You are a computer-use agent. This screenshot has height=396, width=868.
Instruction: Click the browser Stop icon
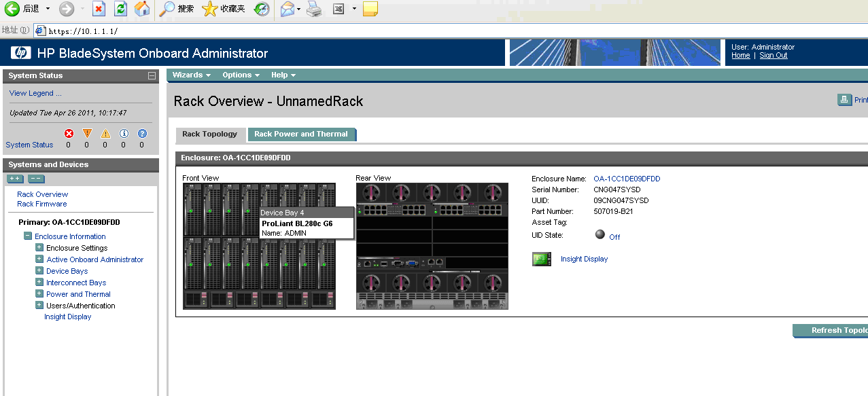click(x=99, y=9)
